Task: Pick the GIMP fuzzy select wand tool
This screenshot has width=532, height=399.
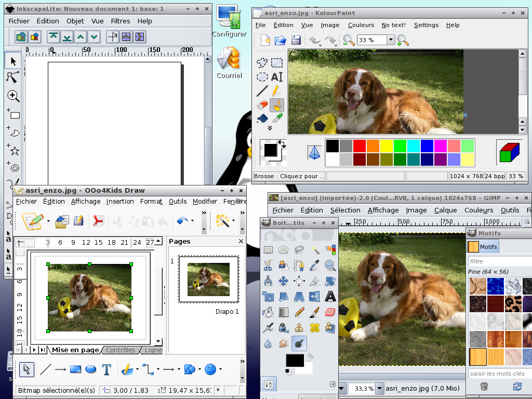Action: pyautogui.click(x=315, y=250)
